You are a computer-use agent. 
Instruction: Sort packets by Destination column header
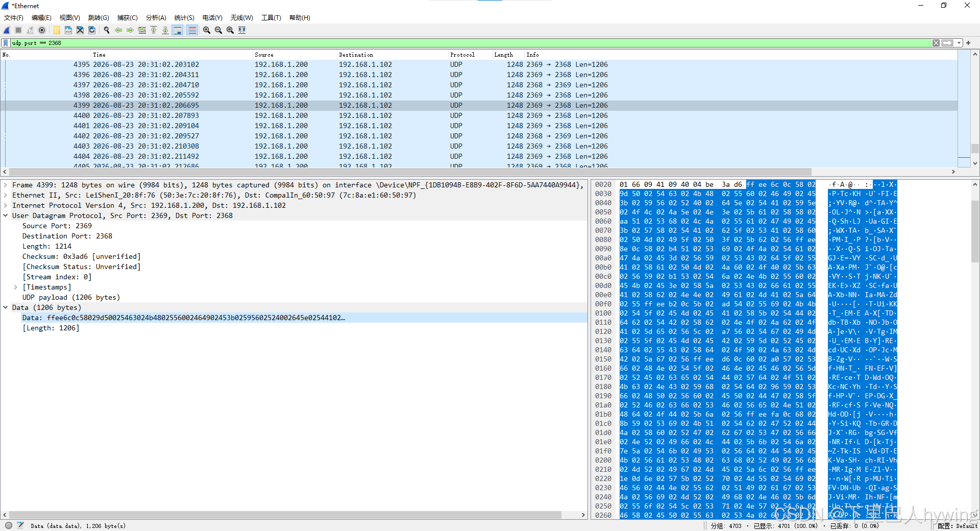pyautogui.click(x=393, y=55)
